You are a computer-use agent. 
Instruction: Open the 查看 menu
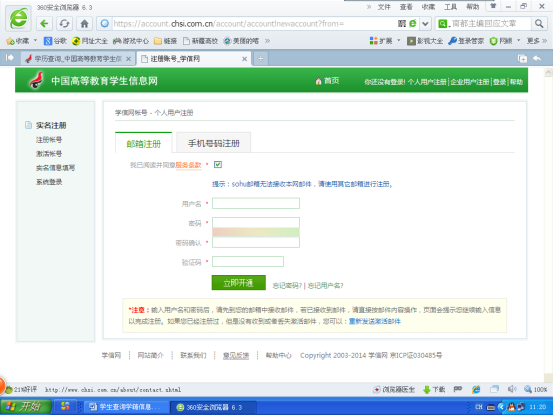tap(406, 7)
